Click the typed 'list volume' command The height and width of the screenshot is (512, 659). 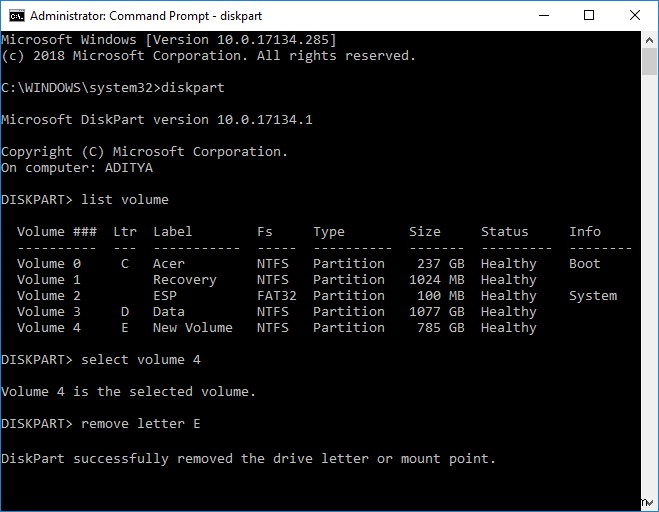click(x=125, y=200)
